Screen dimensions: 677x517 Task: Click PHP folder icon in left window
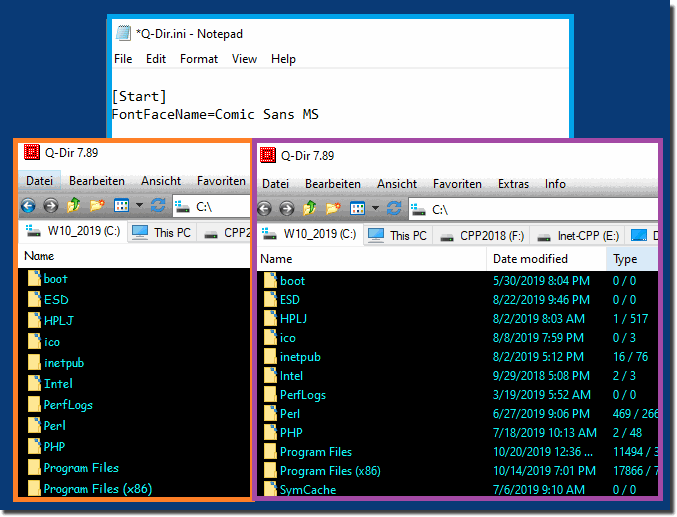[x=34, y=446]
